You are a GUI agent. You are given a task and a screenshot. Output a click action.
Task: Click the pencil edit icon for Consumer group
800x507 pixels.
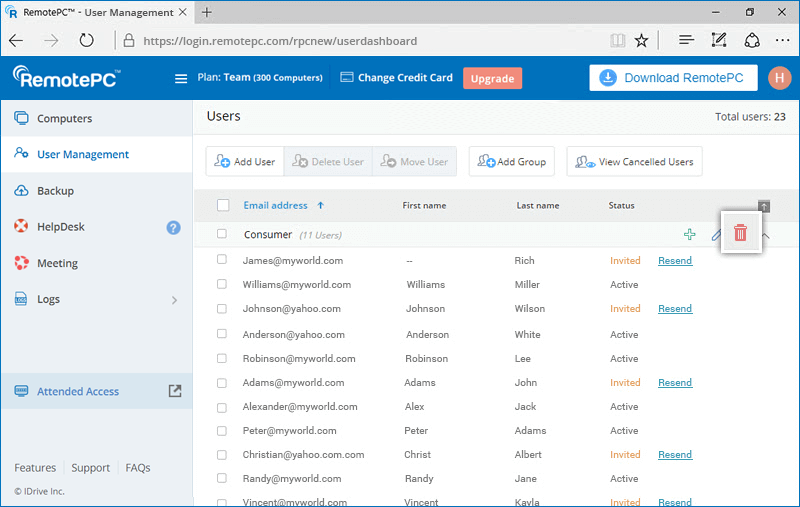(716, 235)
